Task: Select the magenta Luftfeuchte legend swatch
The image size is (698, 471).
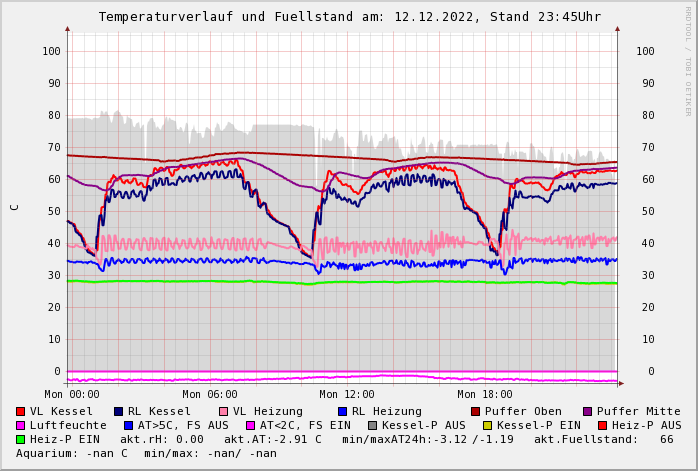Action: click(x=20, y=426)
